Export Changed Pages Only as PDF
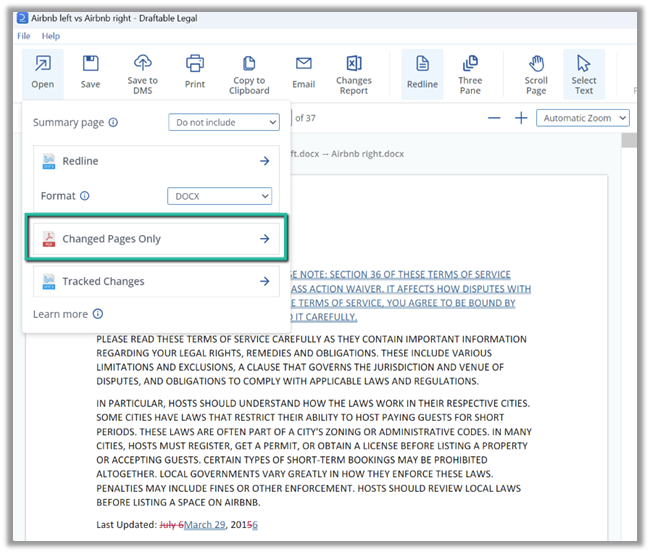 (x=156, y=239)
